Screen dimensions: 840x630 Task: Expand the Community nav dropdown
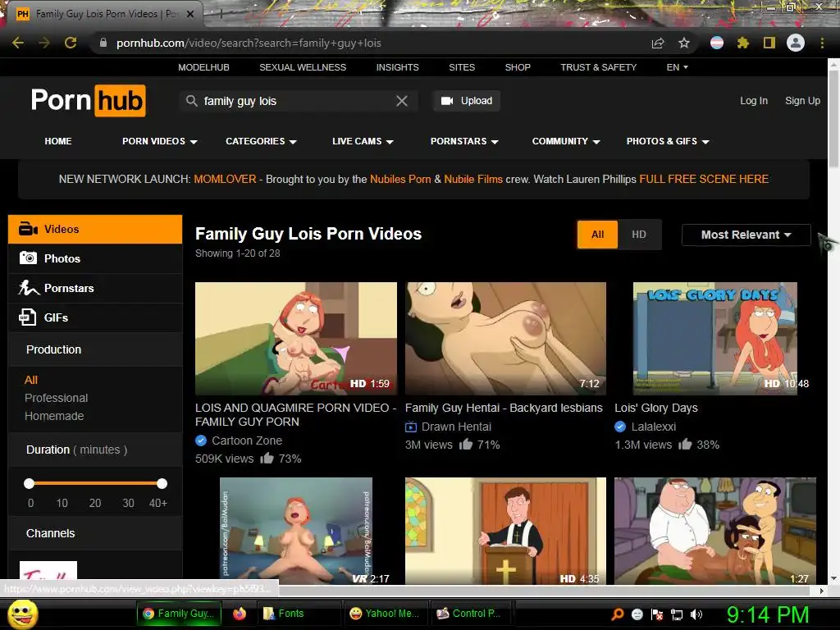tap(566, 141)
